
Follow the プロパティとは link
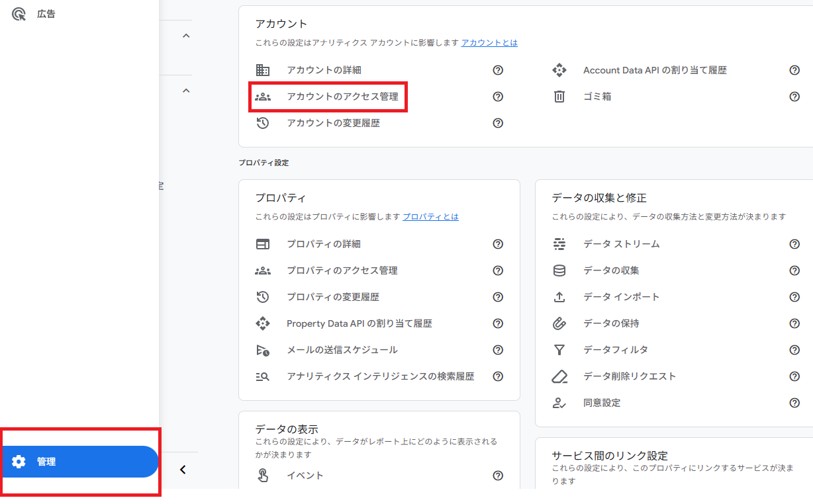(430, 216)
